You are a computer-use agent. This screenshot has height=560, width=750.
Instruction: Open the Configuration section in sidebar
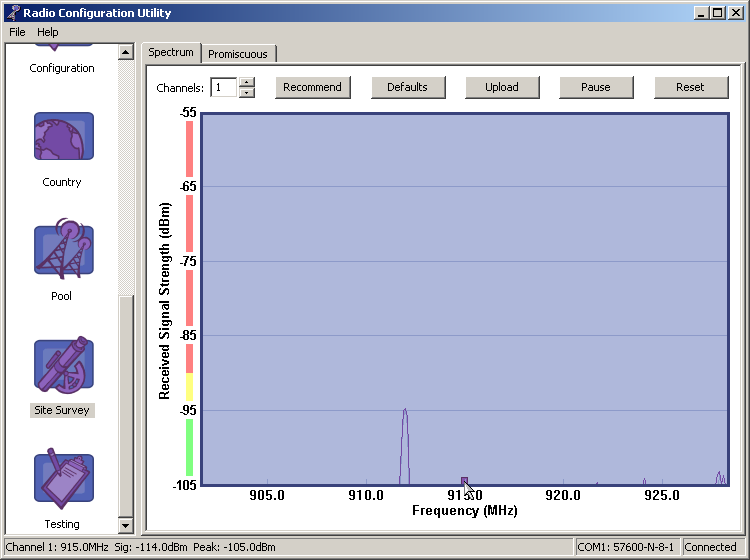pos(62,67)
